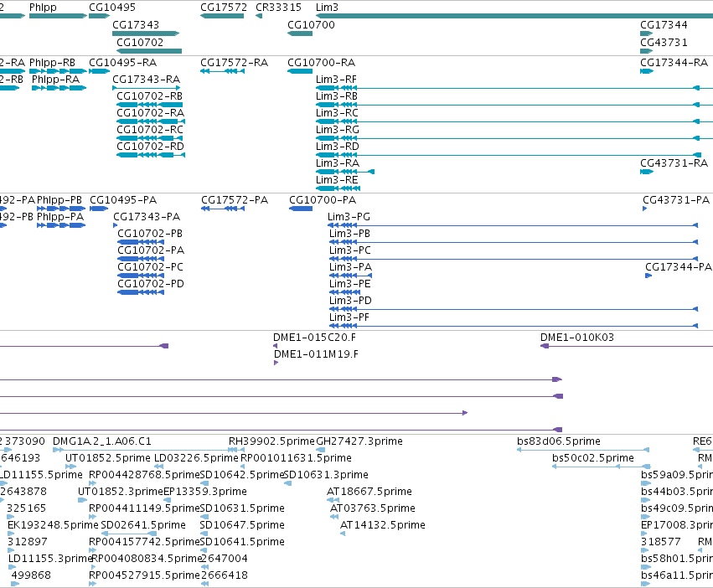Click the 2666418 feature label
Image resolution: width=713 pixels, height=588 pixels.
pos(225,575)
